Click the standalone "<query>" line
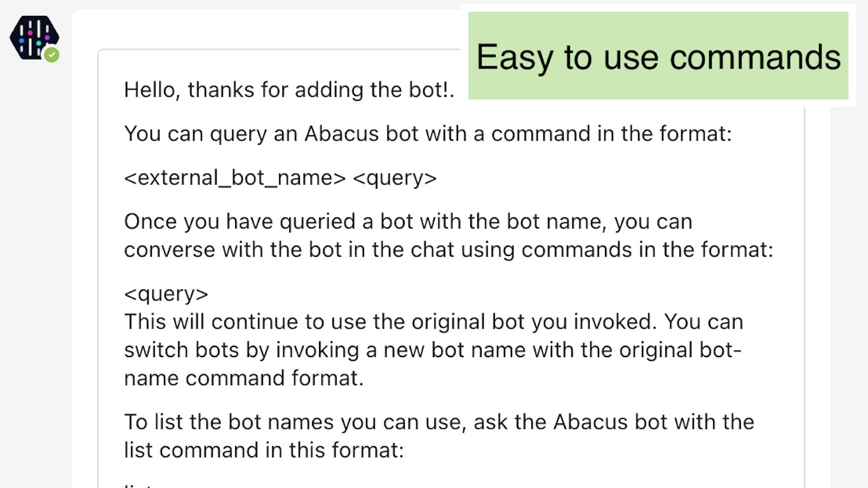Screen dimensions: 868x488 [x=166, y=294]
